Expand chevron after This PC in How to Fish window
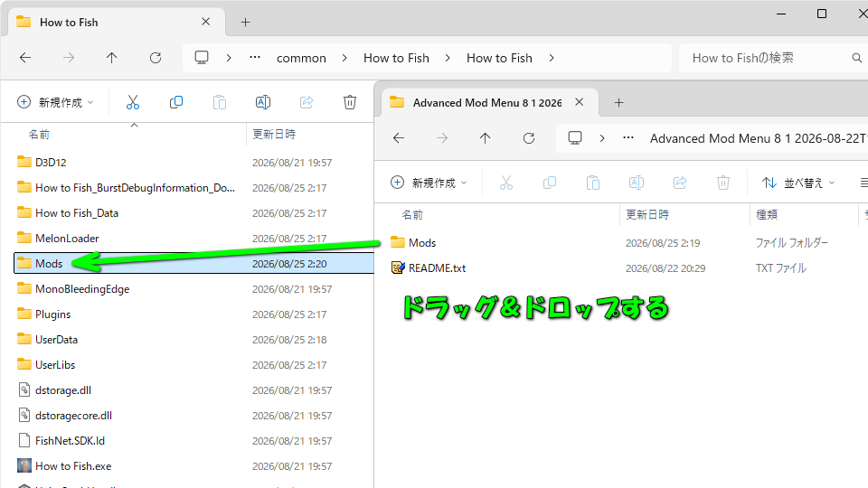The height and width of the screenshot is (488, 868). (229, 58)
